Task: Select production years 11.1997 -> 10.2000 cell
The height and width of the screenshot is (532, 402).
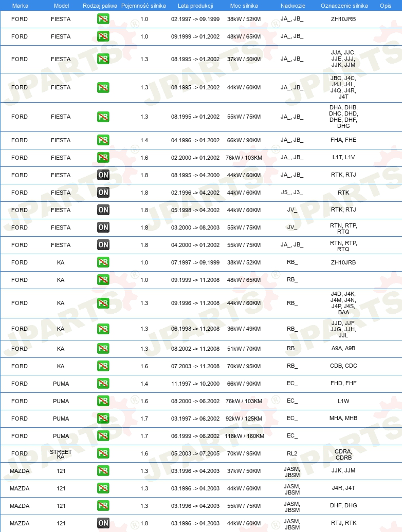Action: click(195, 384)
